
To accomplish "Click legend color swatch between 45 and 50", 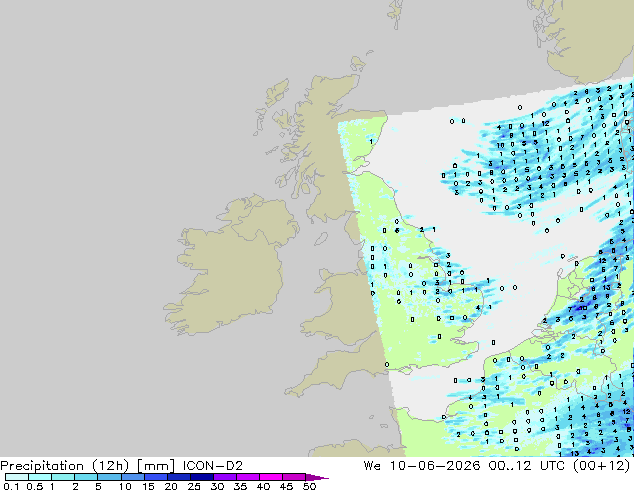I will 294,477.
